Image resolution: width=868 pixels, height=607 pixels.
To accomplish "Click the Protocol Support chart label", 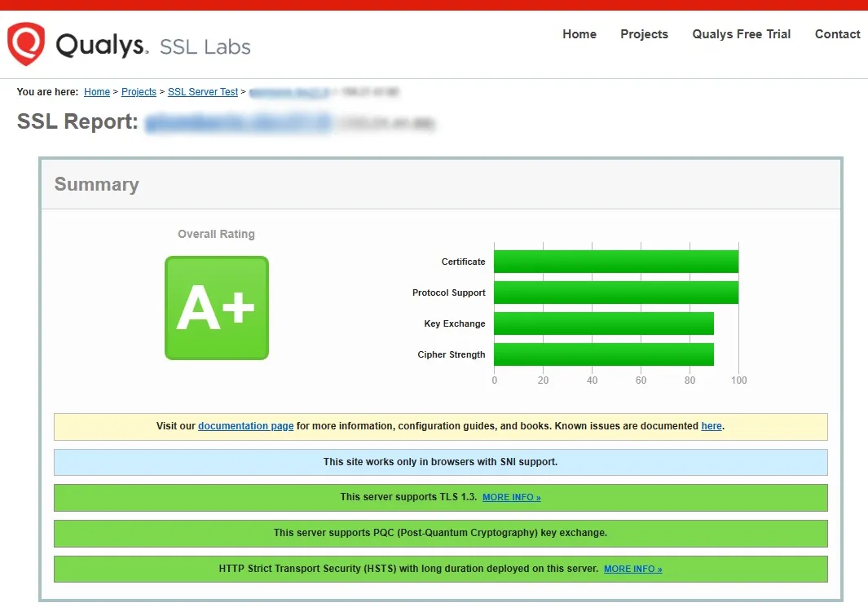I will click(449, 293).
